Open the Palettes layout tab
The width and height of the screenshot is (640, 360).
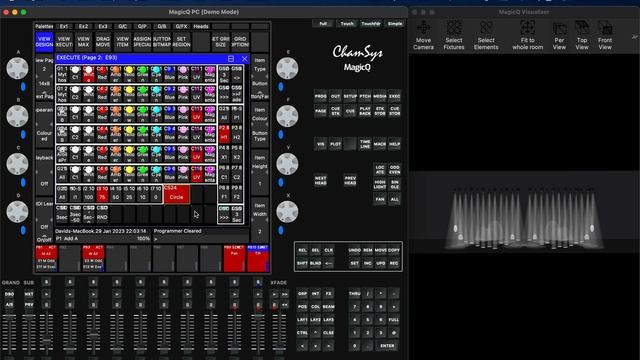pyautogui.click(x=44, y=27)
